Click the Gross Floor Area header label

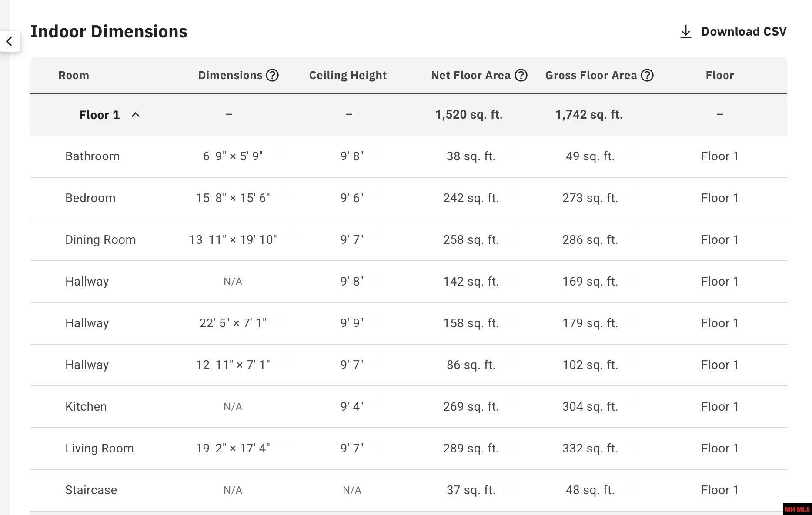click(591, 75)
